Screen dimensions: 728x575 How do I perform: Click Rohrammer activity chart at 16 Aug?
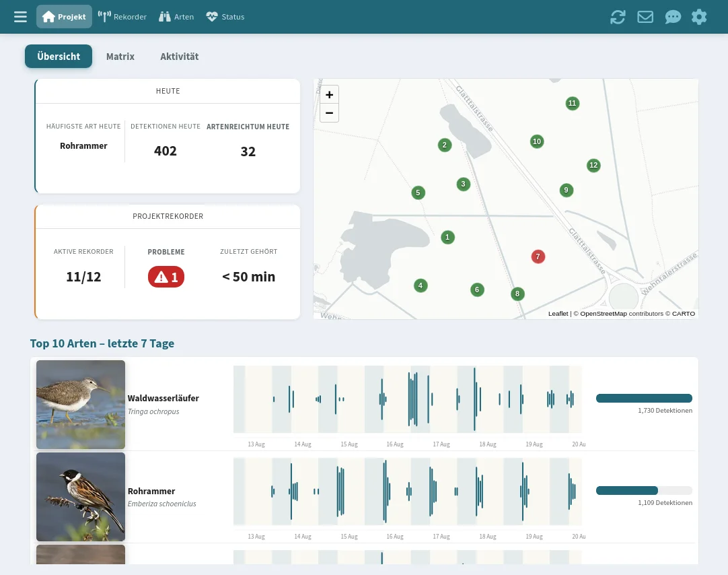395,492
